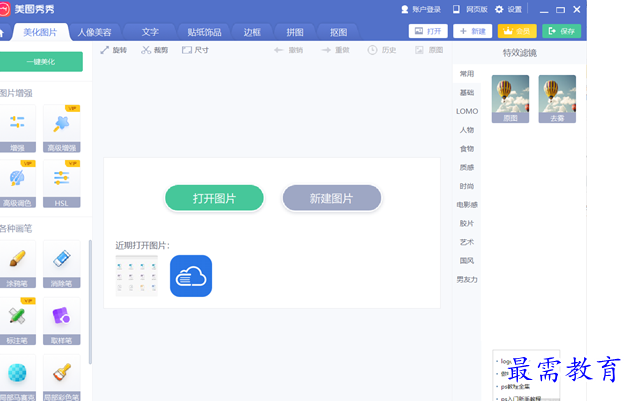Image resolution: width=629 pixels, height=401 pixels.
Task: Click the 近期打开图片 label
Action: pos(143,245)
